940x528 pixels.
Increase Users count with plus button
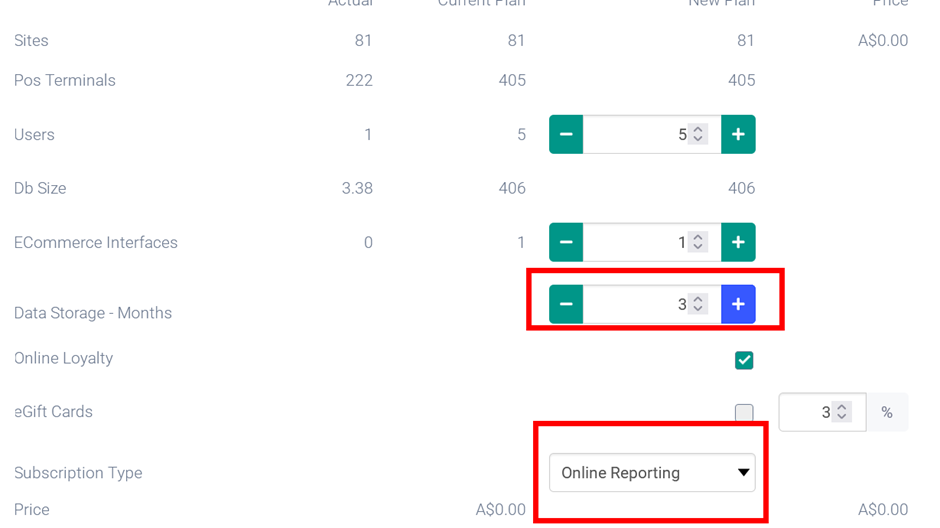pos(738,135)
